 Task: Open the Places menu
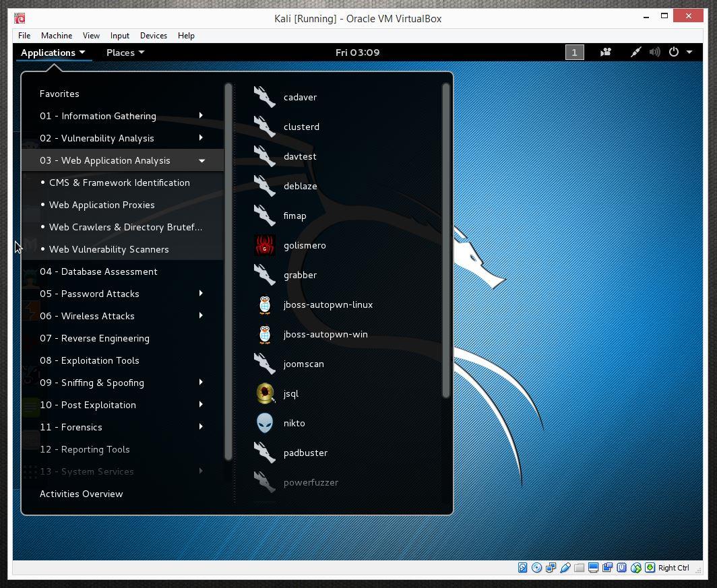(125, 53)
